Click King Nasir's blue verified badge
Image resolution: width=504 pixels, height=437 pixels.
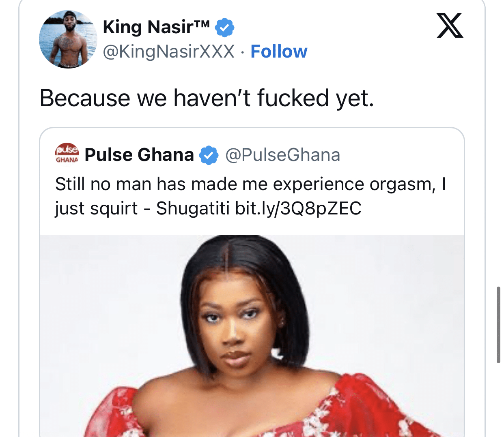[224, 28]
